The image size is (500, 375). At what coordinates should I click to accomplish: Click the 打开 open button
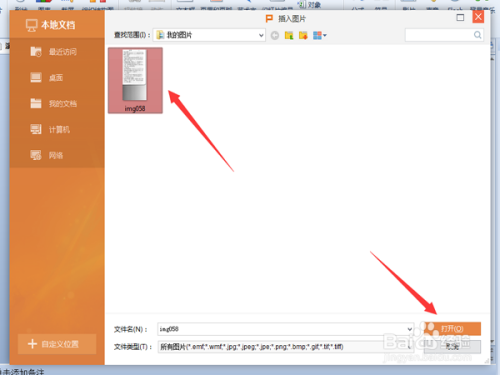[x=452, y=329]
